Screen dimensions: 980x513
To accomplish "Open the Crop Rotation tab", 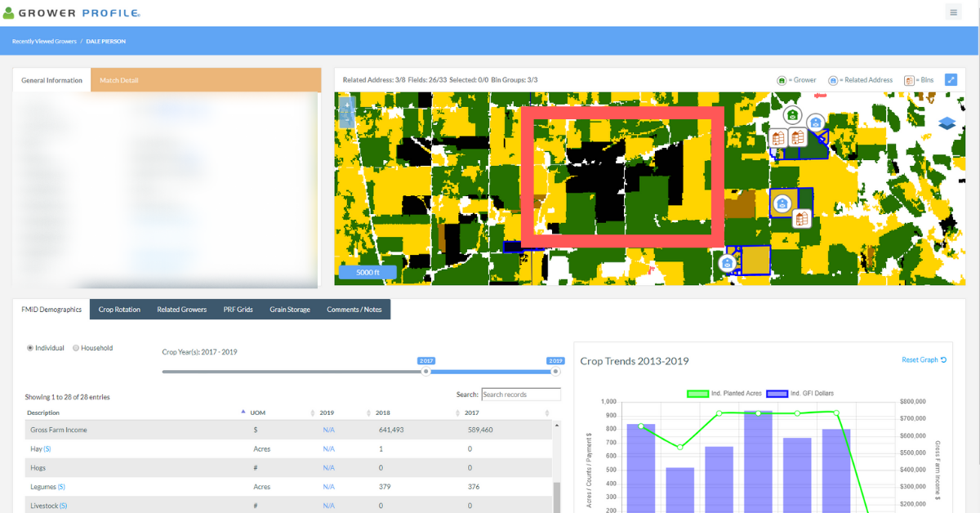I will coord(119,310).
